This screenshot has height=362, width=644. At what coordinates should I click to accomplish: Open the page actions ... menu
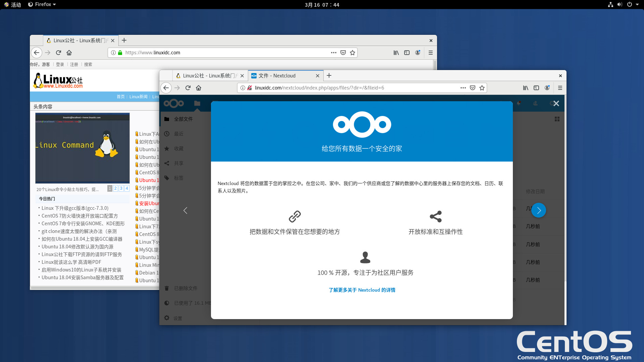[x=463, y=88]
